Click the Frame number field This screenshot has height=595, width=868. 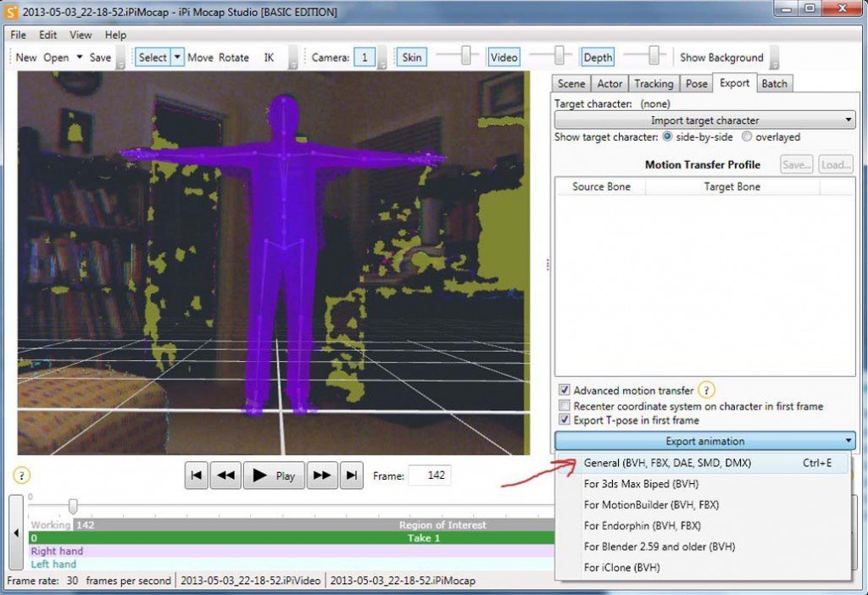pyautogui.click(x=430, y=475)
